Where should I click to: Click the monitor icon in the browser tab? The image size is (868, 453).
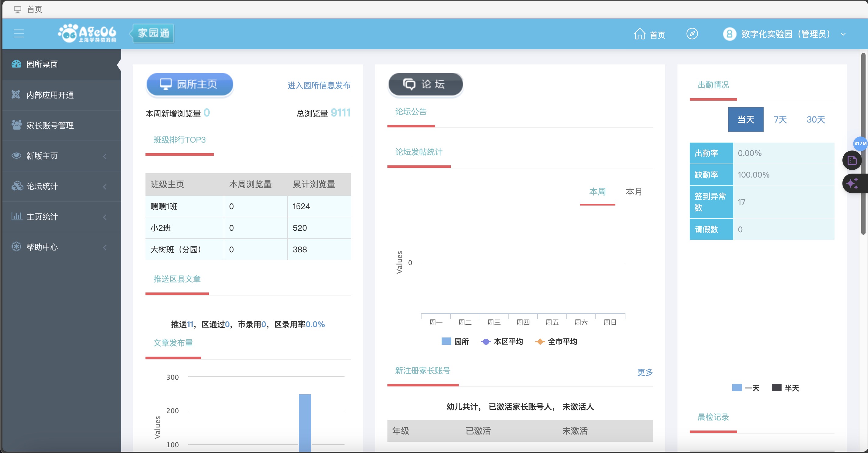coord(18,9)
